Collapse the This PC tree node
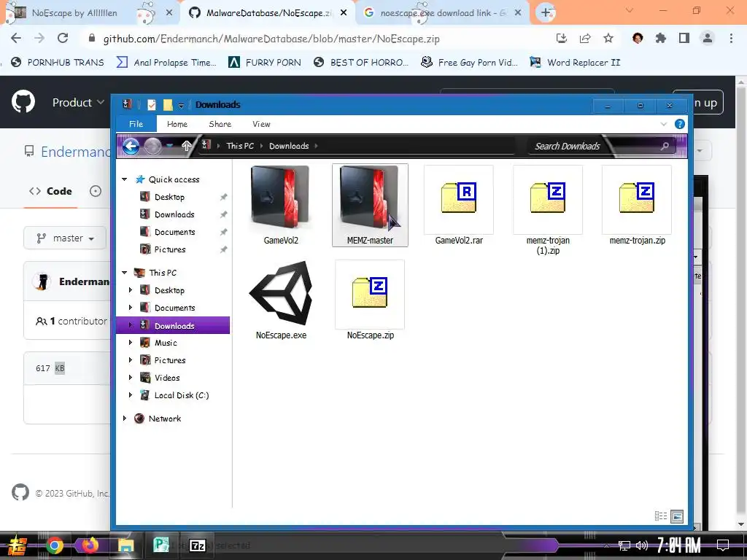This screenshot has width=747, height=560. 124,273
